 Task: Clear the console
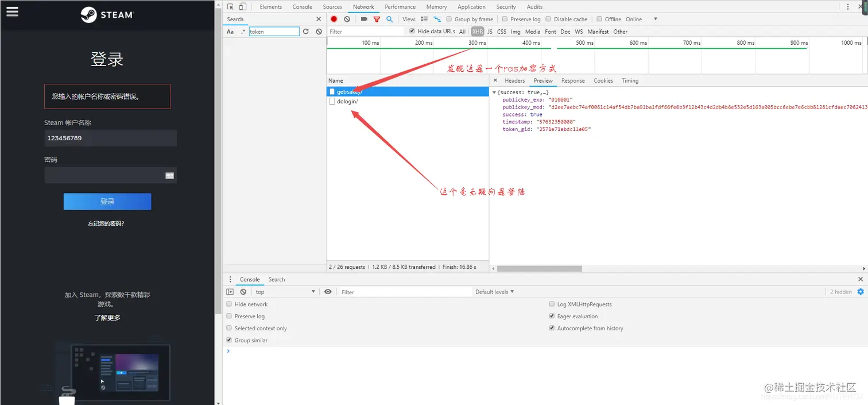click(x=243, y=292)
